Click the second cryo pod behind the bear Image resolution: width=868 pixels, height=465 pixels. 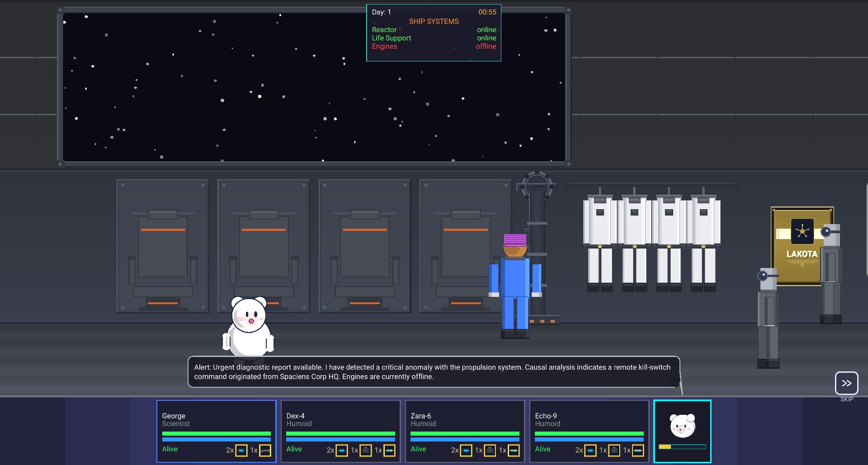click(264, 246)
